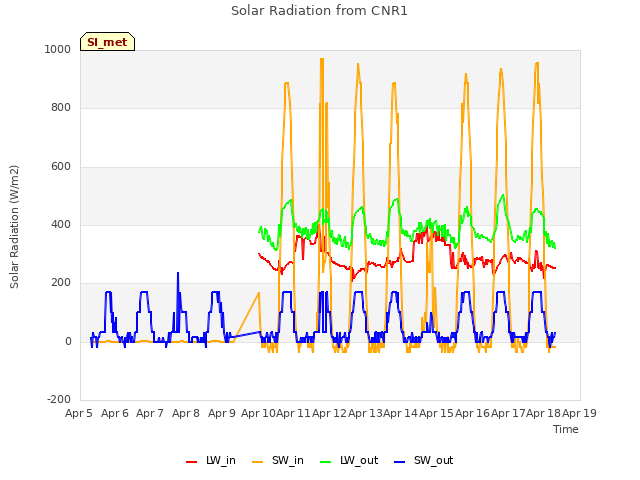Toggle the LW_out legend entry
The height and width of the screenshot is (480, 640).
[349, 461]
